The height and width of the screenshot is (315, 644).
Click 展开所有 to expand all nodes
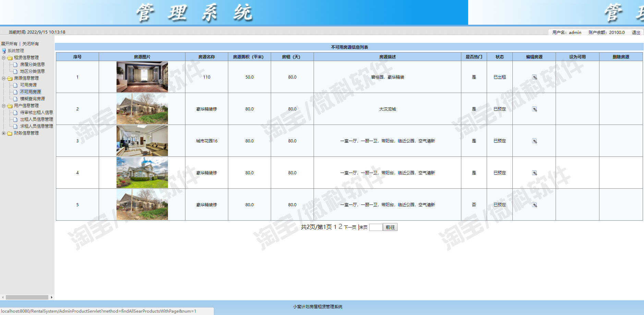pos(9,44)
